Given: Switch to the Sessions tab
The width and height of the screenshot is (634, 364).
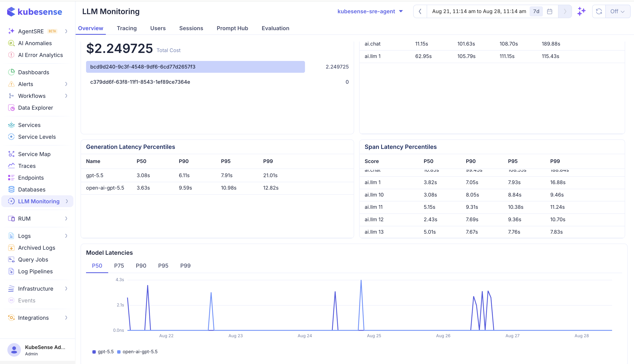Looking at the screenshot, I should [191, 28].
